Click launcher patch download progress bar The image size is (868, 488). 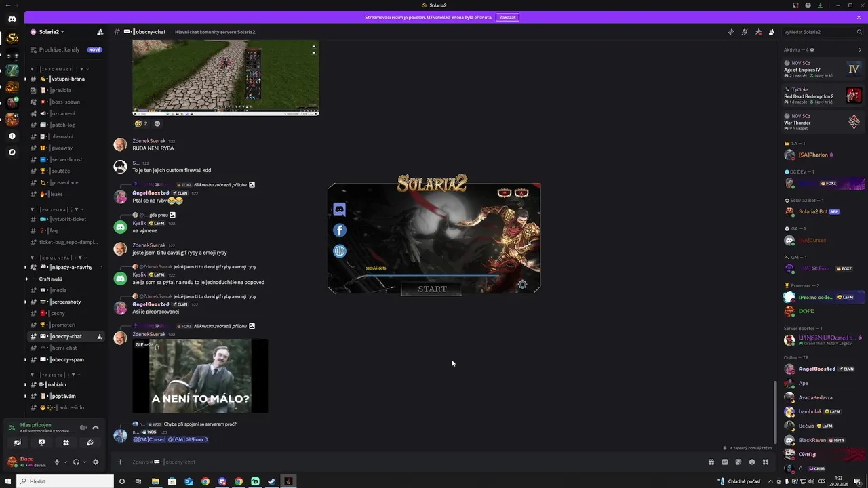(x=434, y=275)
